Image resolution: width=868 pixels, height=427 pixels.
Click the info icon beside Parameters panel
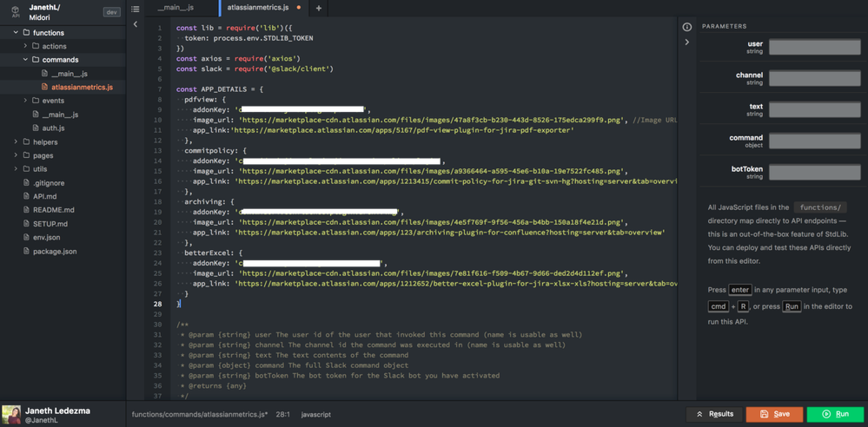[x=687, y=27]
